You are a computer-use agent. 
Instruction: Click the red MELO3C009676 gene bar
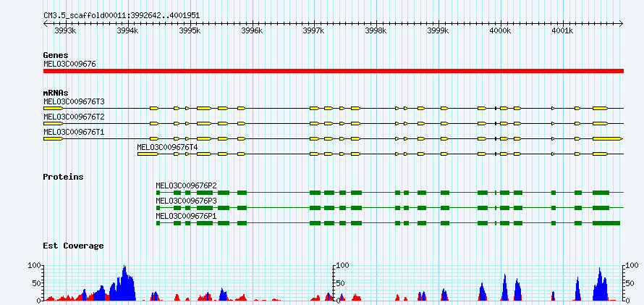pyautogui.click(x=334, y=71)
